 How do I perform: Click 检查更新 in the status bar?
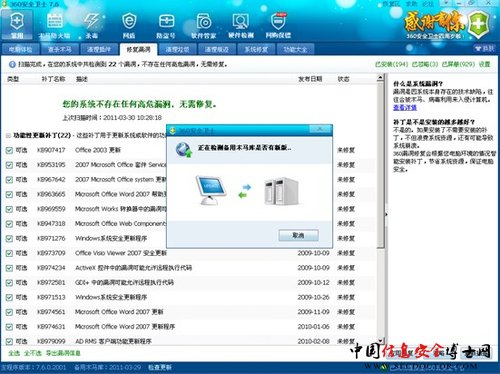pyautogui.click(x=160, y=367)
